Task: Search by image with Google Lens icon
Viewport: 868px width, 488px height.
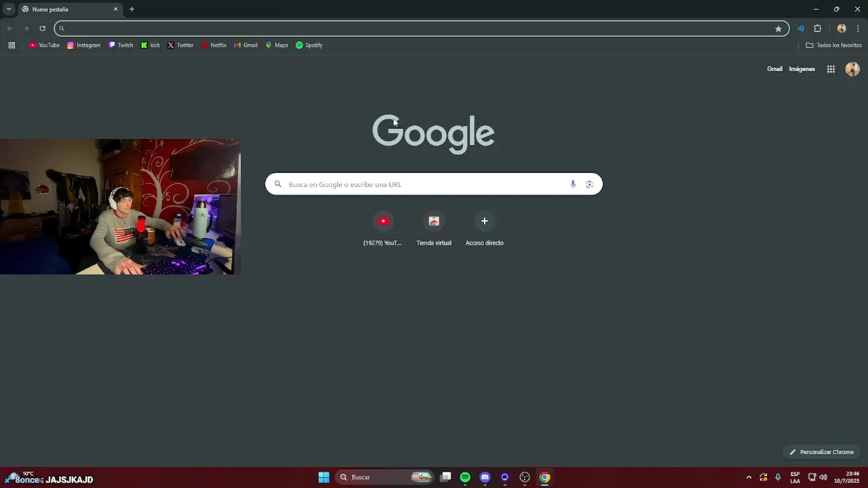Action: point(589,184)
